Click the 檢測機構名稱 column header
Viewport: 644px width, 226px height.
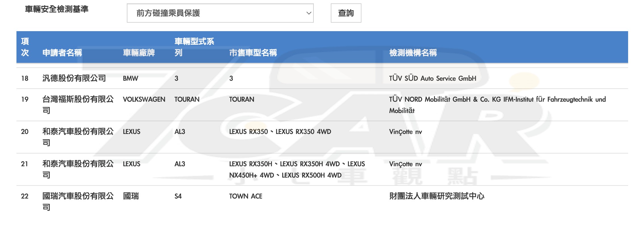tap(413, 53)
